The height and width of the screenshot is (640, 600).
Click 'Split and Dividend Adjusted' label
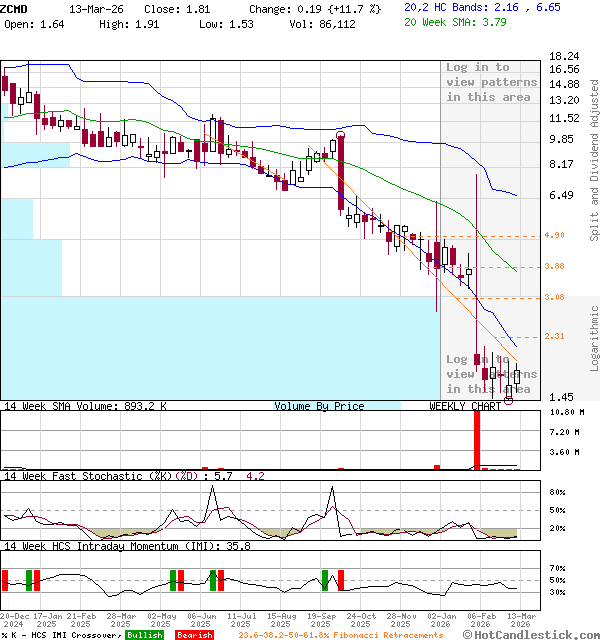(594, 160)
